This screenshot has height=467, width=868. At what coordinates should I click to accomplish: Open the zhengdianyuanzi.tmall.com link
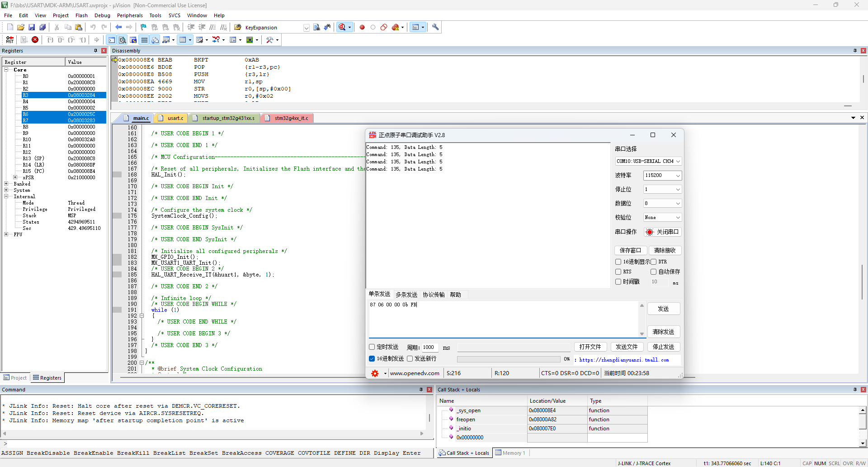pyautogui.click(x=624, y=360)
